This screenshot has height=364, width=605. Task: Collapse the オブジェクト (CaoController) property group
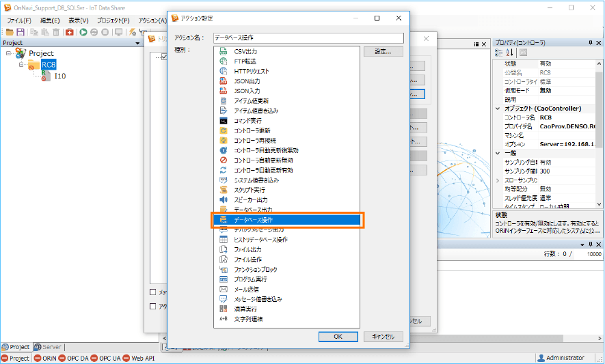coord(498,108)
